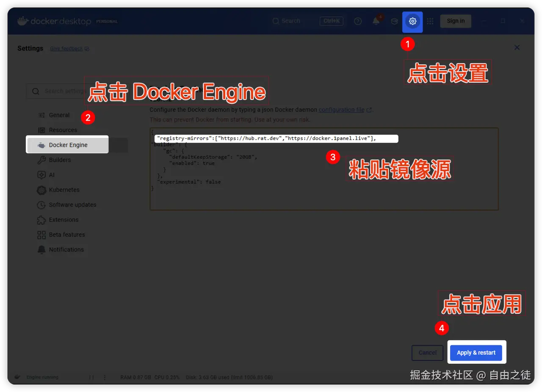Click the Docker Desktop whale logo
542x392 pixels.
pyautogui.click(x=23, y=21)
